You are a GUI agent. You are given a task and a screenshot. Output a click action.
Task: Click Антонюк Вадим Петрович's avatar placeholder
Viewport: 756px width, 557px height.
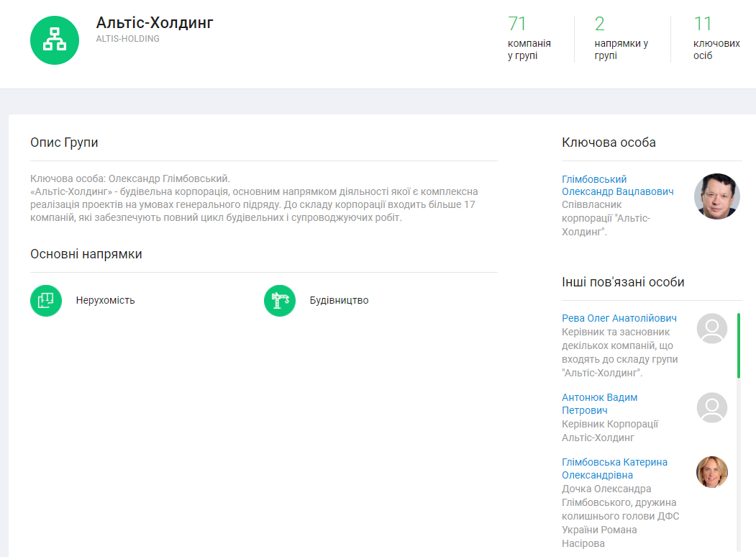pos(711,407)
